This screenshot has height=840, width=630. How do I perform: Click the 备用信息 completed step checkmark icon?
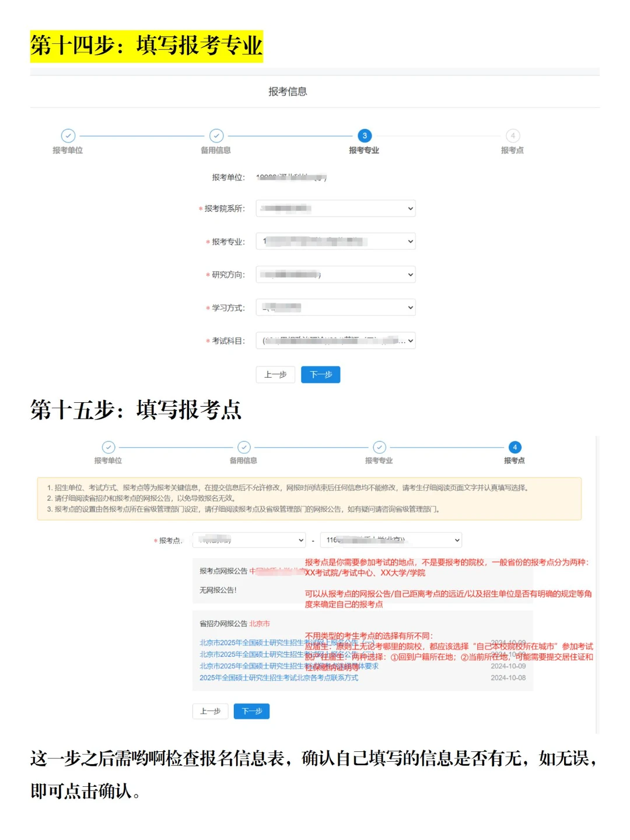tap(217, 135)
